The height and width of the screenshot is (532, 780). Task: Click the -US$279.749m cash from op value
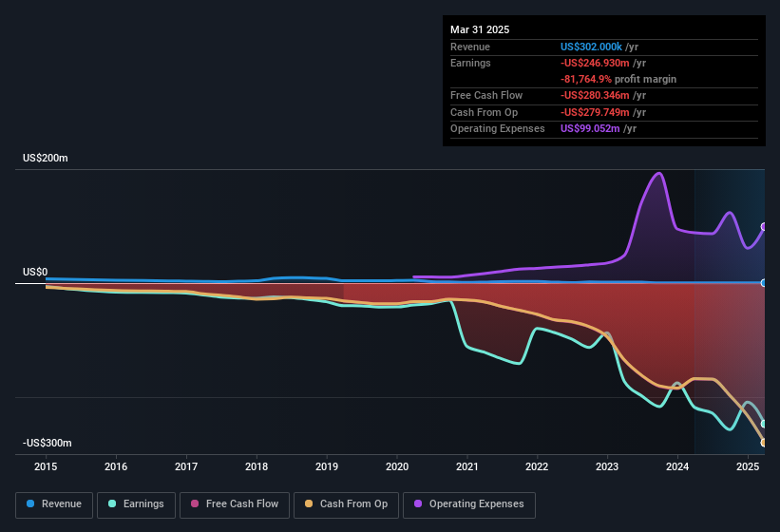point(595,112)
